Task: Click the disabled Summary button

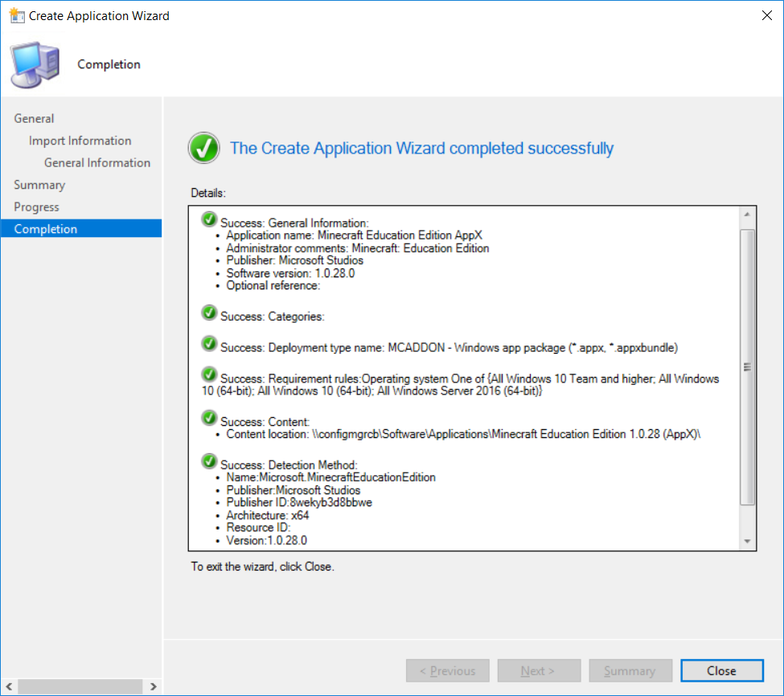Action: 630,670
